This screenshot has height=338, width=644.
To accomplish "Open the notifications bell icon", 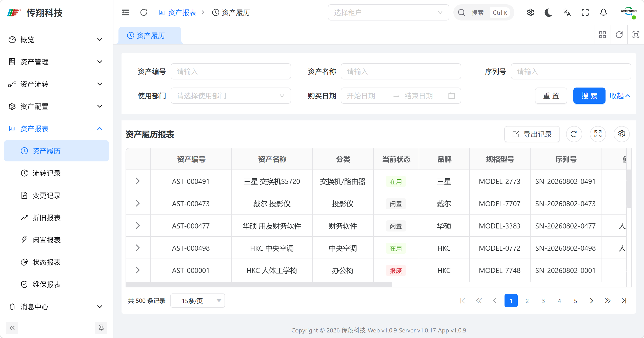I will pos(603,12).
